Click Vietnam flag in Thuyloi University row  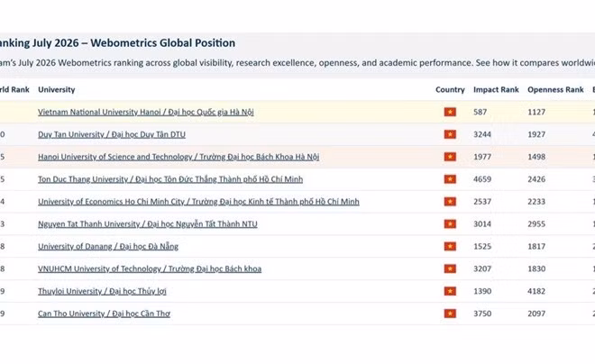pyautogui.click(x=450, y=291)
